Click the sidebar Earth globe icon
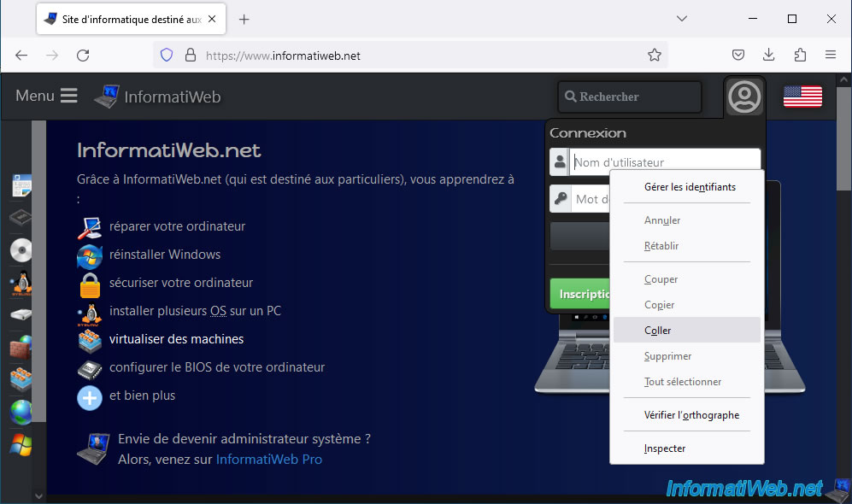Viewport: 852px width, 504px height. 21,413
